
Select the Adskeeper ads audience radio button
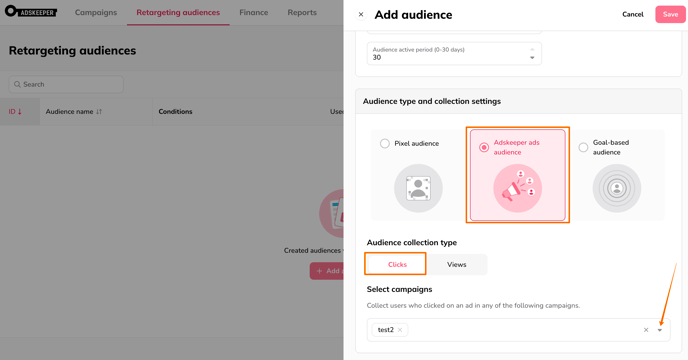coord(484,148)
